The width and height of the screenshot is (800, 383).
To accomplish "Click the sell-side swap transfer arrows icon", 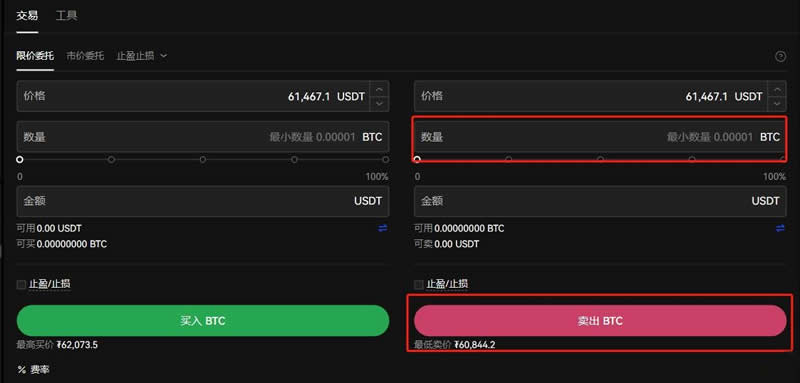I will pos(780,228).
